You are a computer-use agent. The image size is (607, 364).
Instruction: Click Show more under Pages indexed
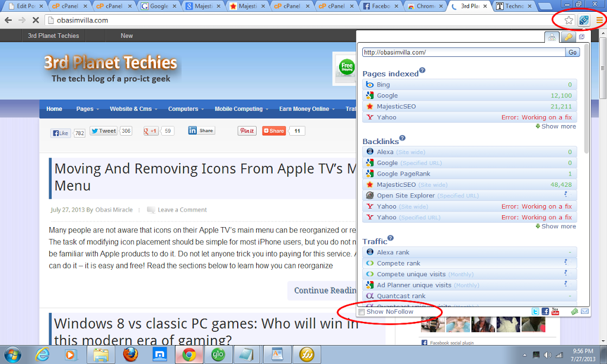555,126
